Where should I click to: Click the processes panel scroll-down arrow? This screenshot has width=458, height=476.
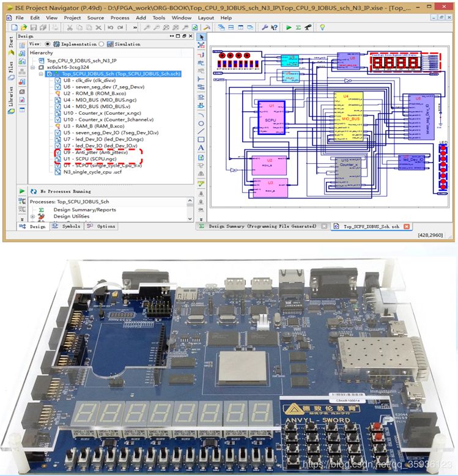click(x=190, y=219)
